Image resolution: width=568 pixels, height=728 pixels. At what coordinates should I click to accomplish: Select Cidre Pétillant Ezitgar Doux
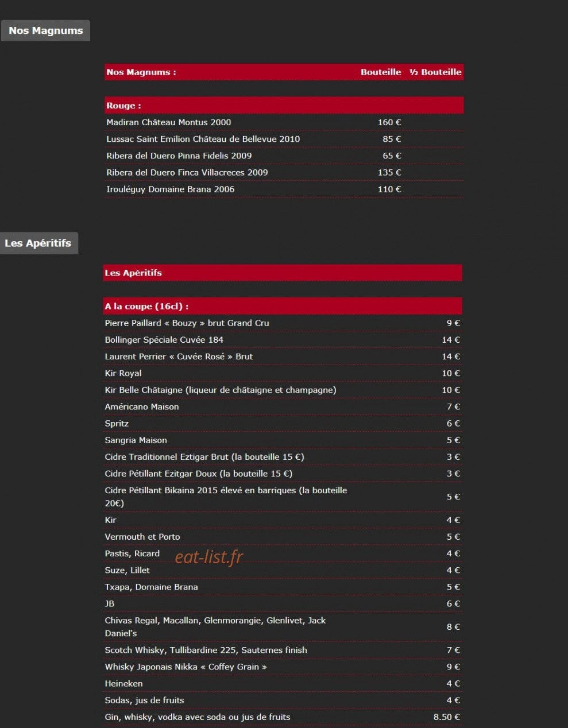point(199,474)
